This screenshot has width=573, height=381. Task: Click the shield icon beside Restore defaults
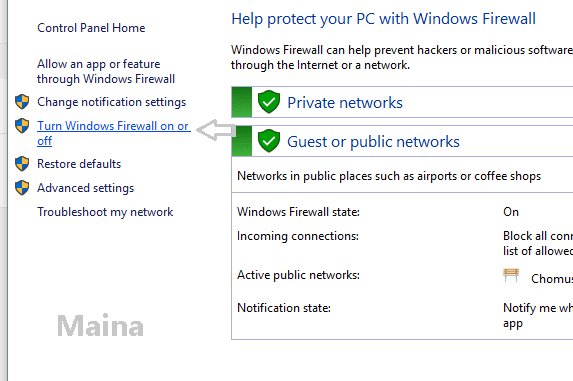[x=22, y=164]
